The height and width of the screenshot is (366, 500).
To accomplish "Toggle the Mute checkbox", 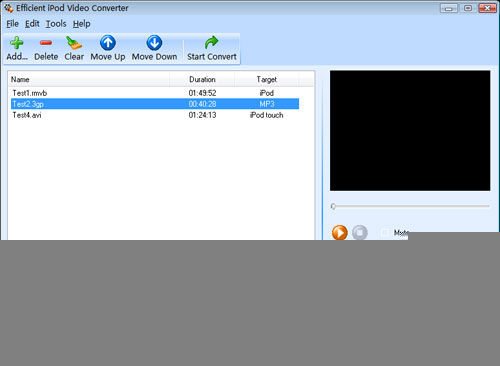I will point(385,232).
